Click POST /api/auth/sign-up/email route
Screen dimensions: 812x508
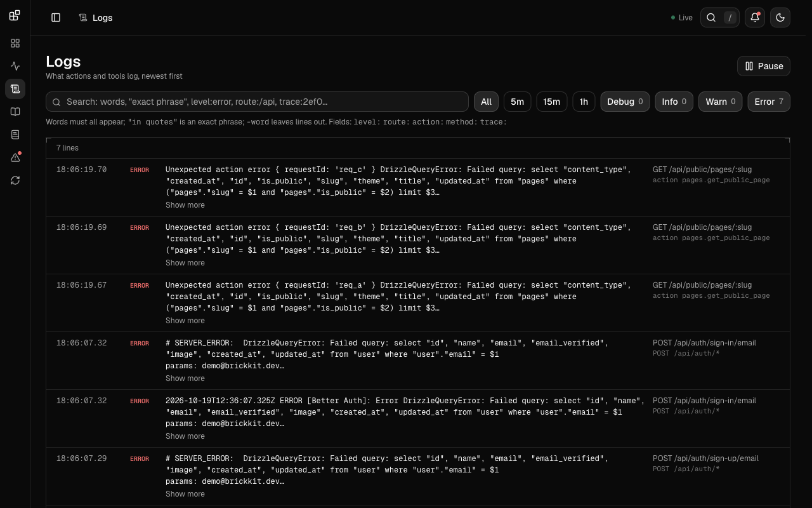[x=705, y=458]
